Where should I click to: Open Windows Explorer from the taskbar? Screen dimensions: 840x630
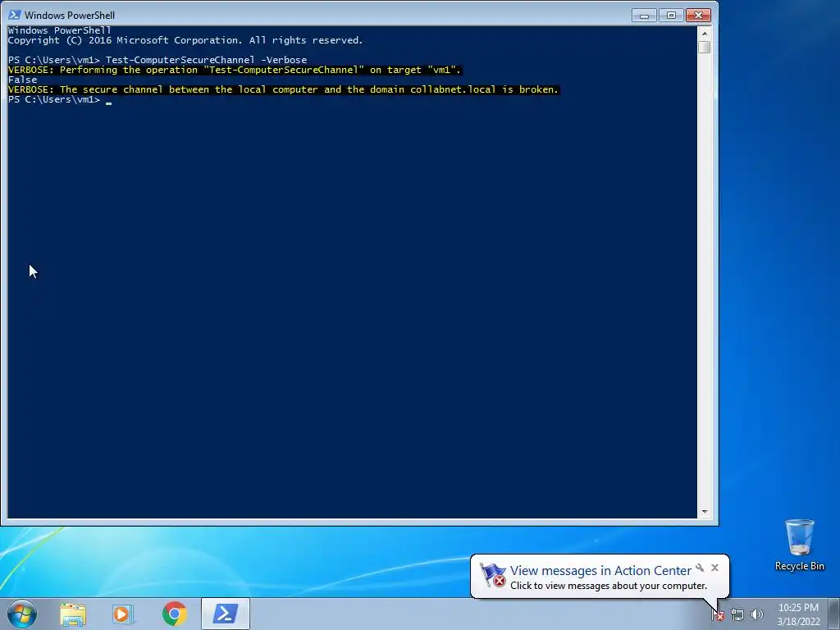coord(73,614)
